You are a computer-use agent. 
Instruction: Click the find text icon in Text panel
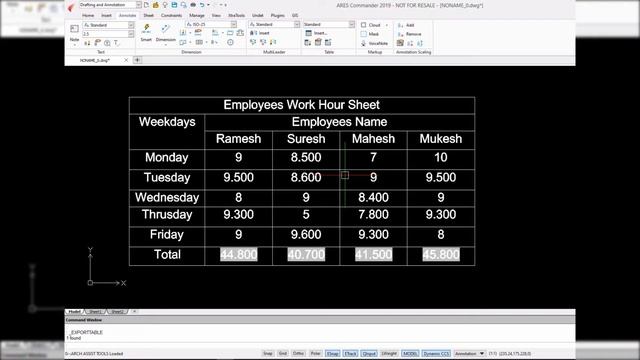click(x=107, y=43)
